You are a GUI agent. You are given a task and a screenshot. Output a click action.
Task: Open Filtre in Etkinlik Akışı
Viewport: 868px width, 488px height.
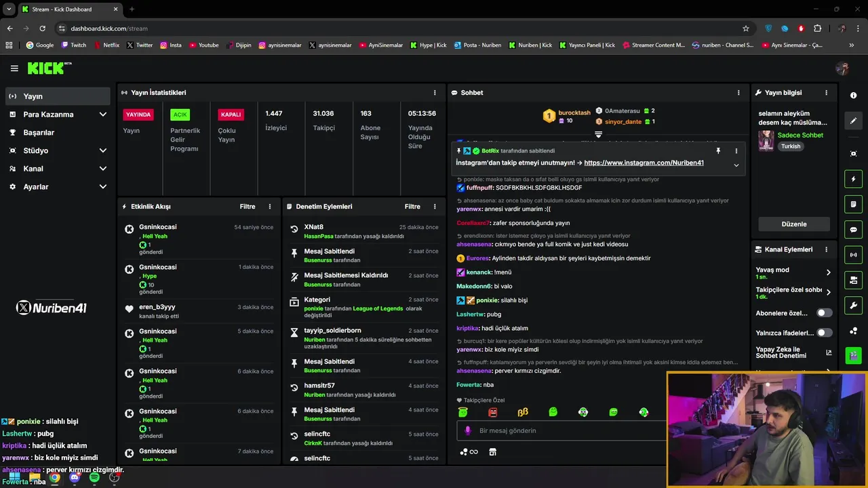[248, 207]
